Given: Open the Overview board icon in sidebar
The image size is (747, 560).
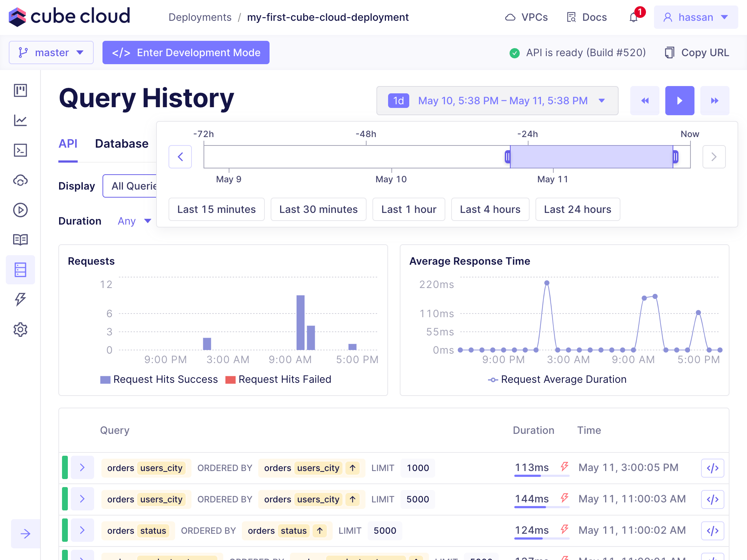Looking at the screenshot, I should click(x=20, y=90).
